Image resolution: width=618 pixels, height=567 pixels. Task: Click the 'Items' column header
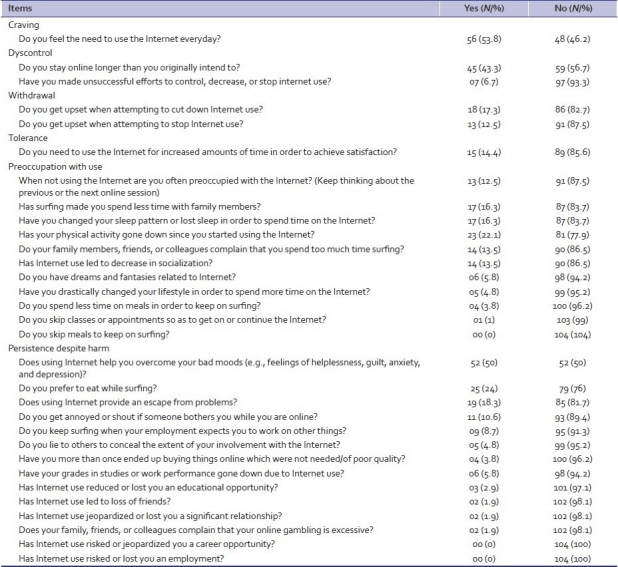[x=20, y=8]
